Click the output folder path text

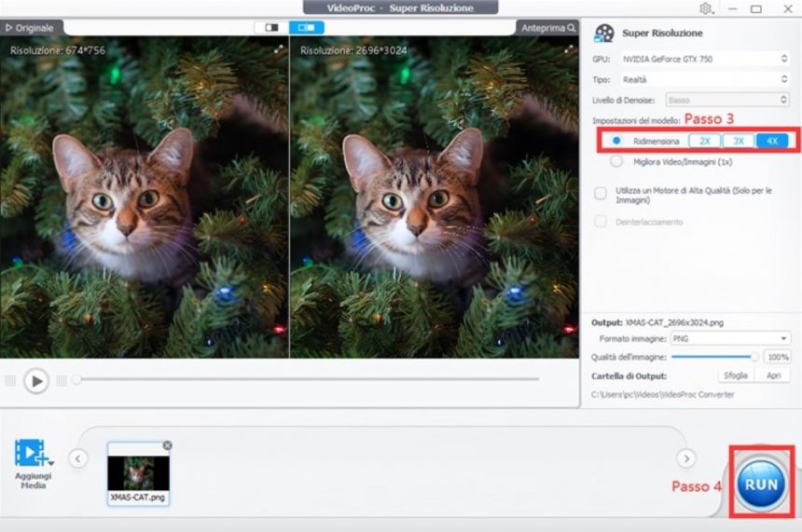[x=662, y=394]
